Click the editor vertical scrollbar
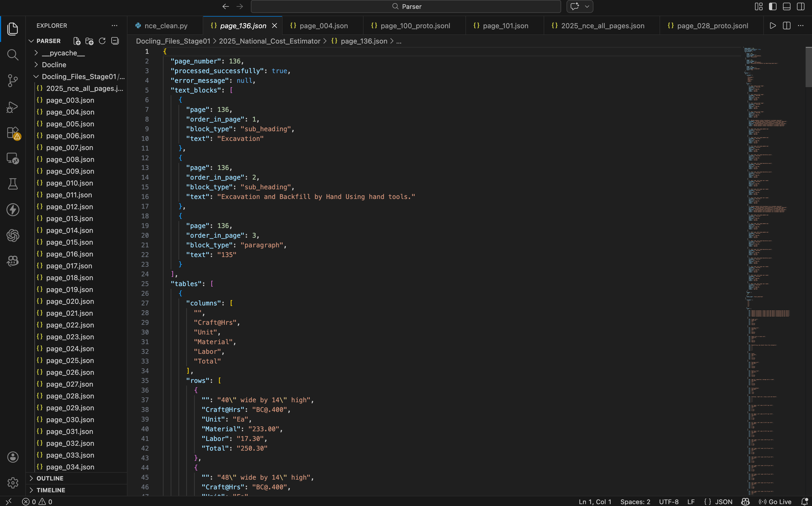 [809, 67]
